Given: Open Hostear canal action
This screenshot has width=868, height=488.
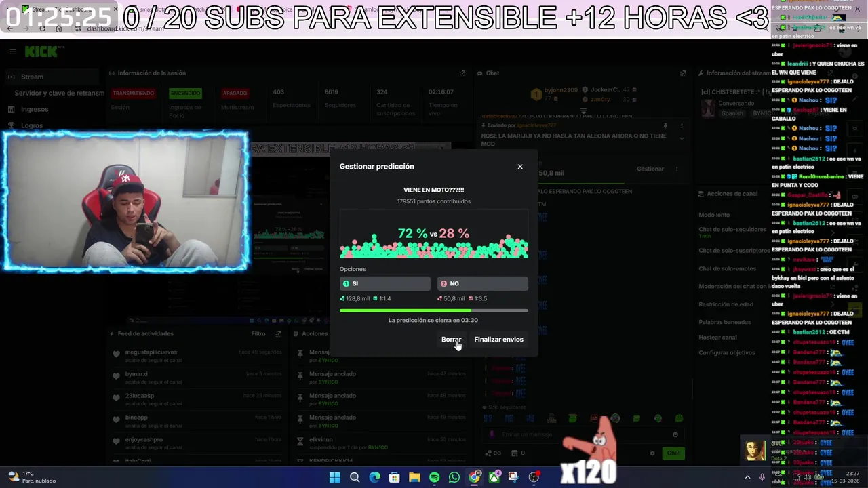Looking at the screenshot, I should [x=717, y=338].
